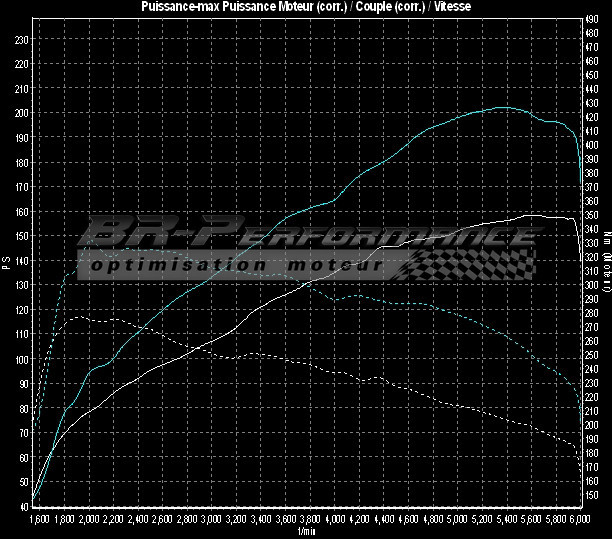Click the peak of the white solid power curve
The image size is (612, 539).
(x=535, y=215)
